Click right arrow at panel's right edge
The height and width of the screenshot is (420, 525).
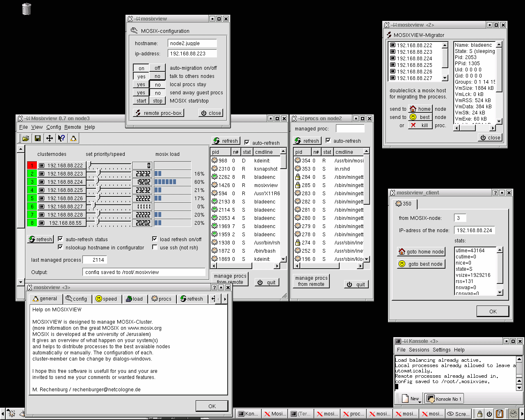[x=522, y=413]
